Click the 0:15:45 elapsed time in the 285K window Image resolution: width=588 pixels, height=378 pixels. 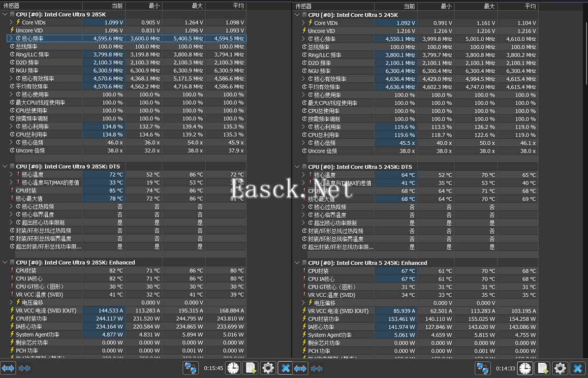(213, 368)
